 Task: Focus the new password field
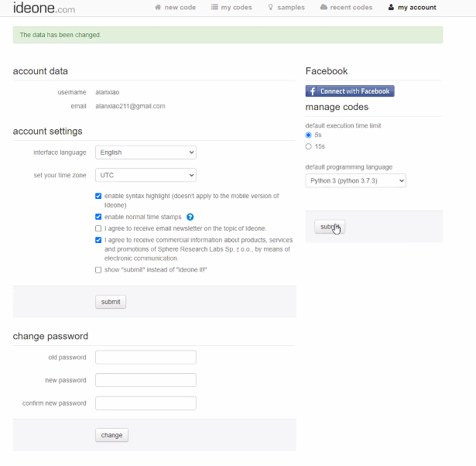pyautogui.click(x=146, y=380)
